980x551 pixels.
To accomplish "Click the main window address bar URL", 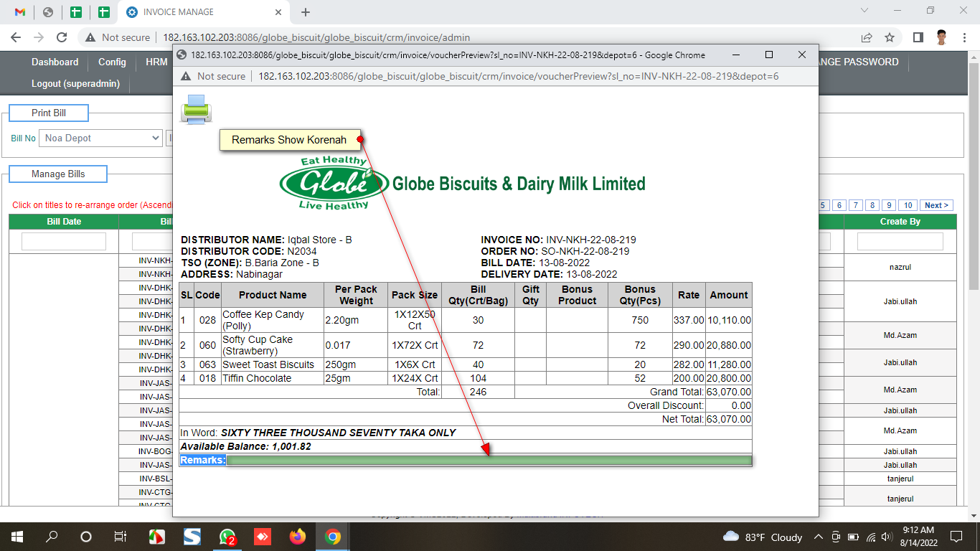I will click(316, 37).
